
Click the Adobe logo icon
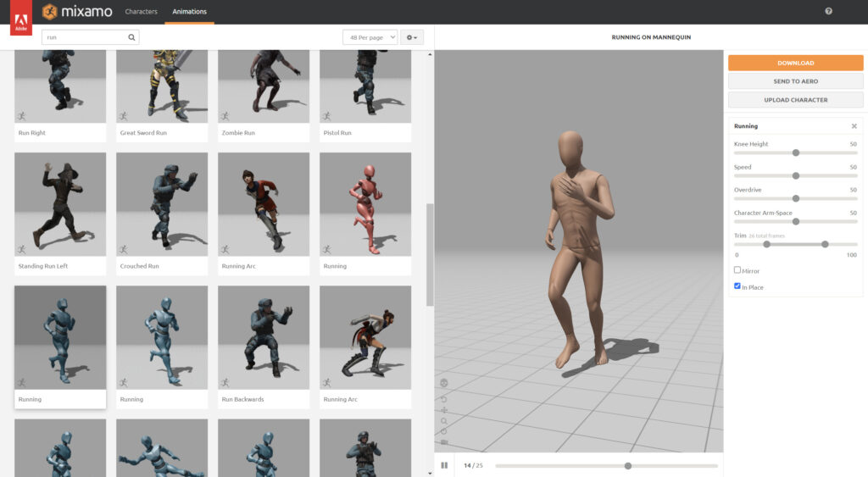coord(20,19)
